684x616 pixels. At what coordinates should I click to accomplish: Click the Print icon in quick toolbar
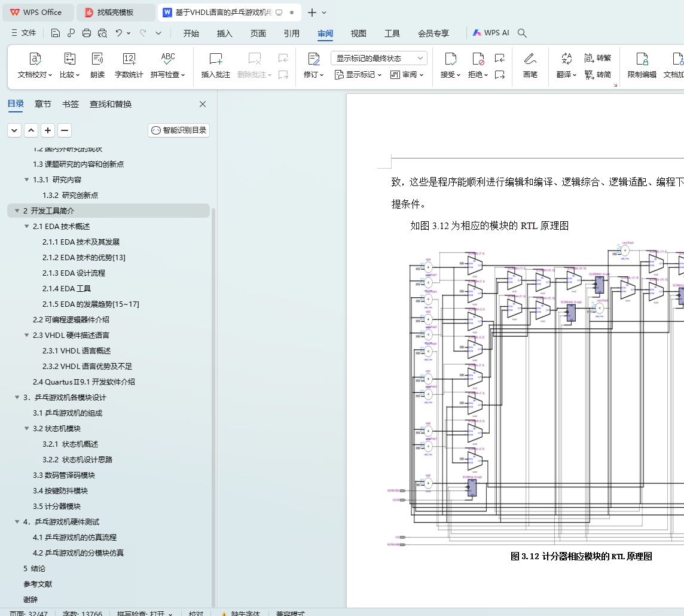pyautogui.click(x=86, y=33)
